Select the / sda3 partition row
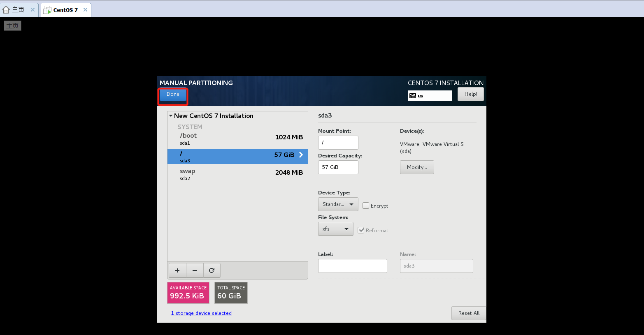The image size is (644, 335). coord(237,156)
